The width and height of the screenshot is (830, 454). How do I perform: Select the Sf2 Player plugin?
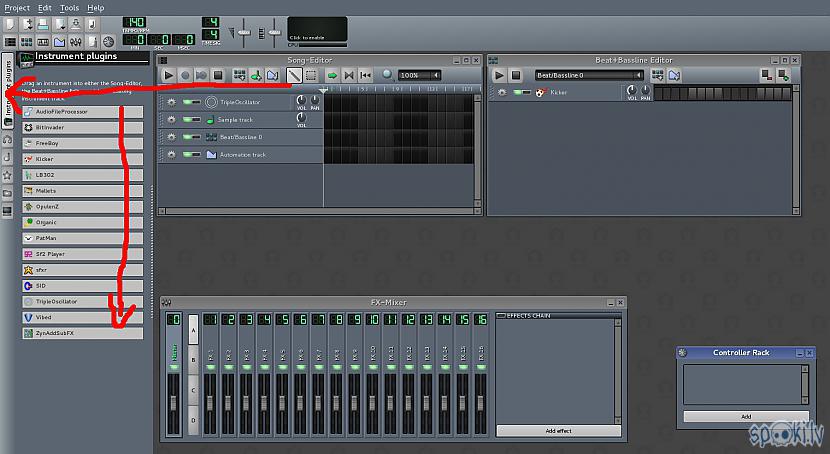tap(83, 254)
